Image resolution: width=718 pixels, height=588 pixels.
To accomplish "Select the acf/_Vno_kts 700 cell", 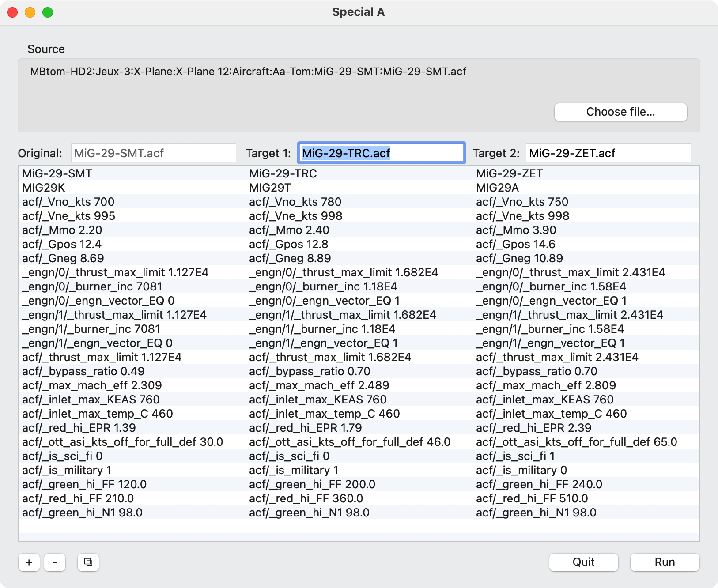I will (68, 202).
